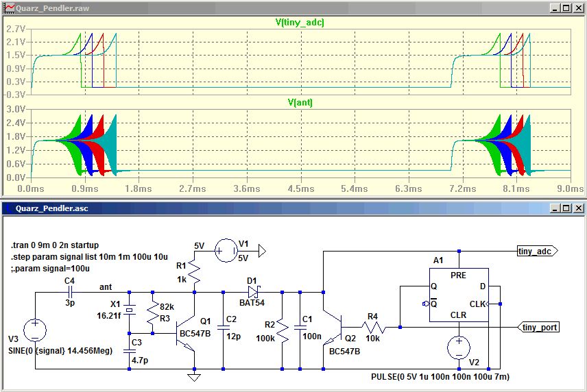Click the ground symbol below Q1
The image size is (587, 392).
click(x=194, y=376)
